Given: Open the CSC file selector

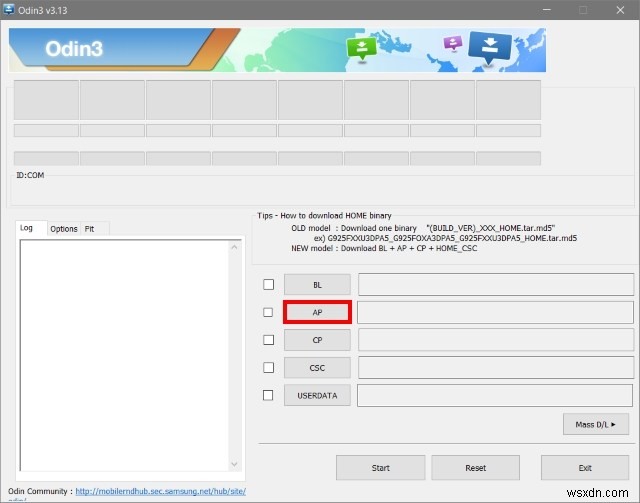Looking at the screenshot, I should click(x=317, y=368).
